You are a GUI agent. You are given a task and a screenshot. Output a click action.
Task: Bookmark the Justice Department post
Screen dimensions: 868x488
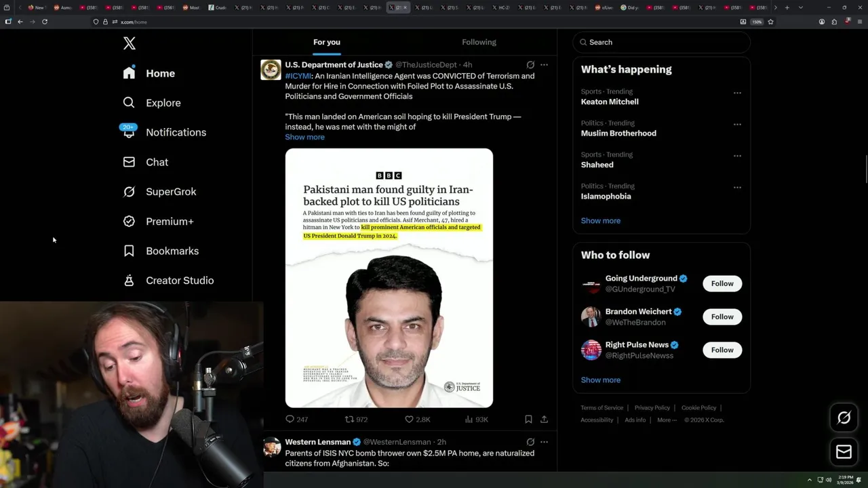[528, 420]
